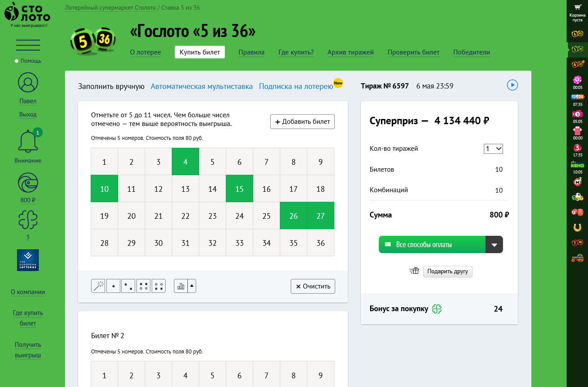This screenshot has width=588, height=387.
Task: Open the Правила tab
Action: 252,52
